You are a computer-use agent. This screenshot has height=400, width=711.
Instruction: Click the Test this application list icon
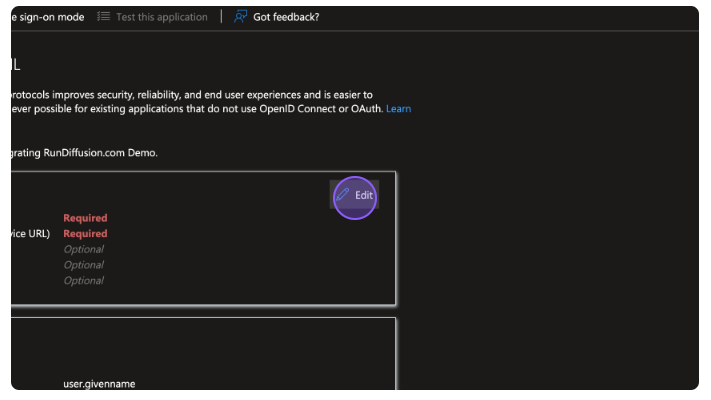pyautogui.click(x=104, y=17)
